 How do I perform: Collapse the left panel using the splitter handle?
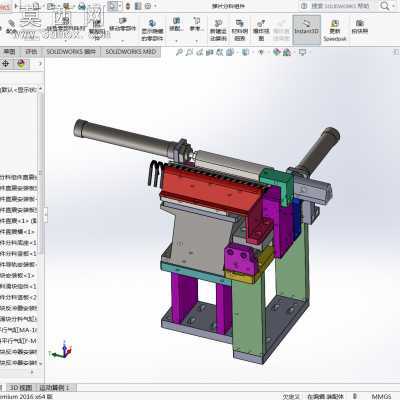pyautogui.click(x=45, y=214)
